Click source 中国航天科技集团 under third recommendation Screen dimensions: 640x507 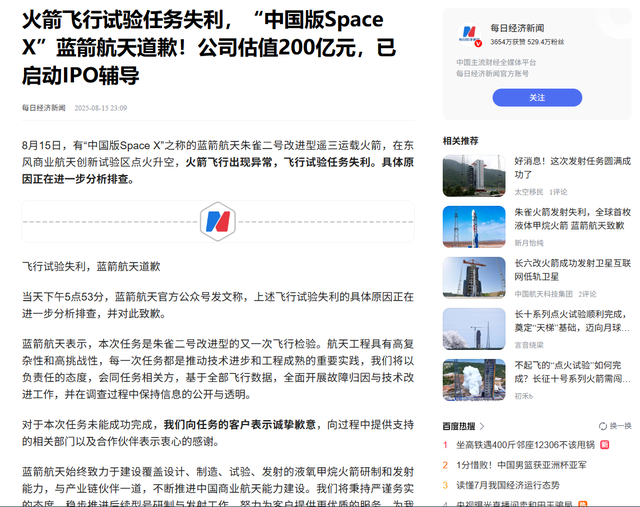543,294
